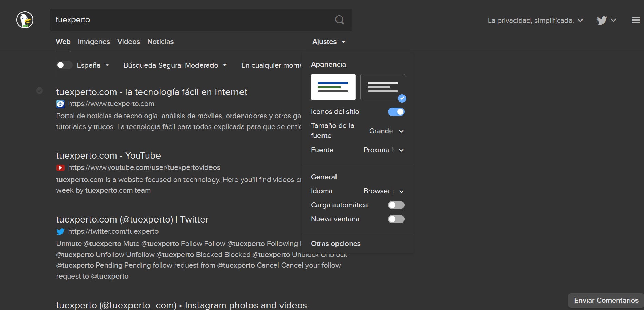
Task: Click the DuckDuckGo logo
Action: [25, 20]
